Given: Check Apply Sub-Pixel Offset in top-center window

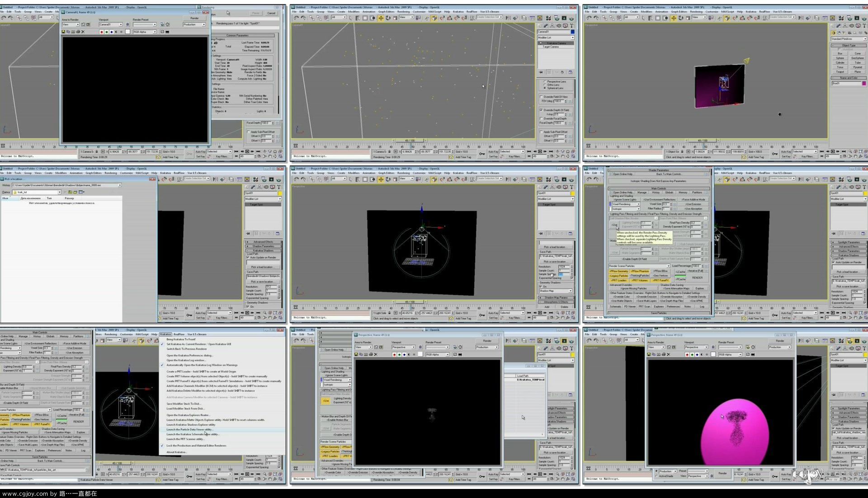Looking at the screenshot, I should (541, 132).
